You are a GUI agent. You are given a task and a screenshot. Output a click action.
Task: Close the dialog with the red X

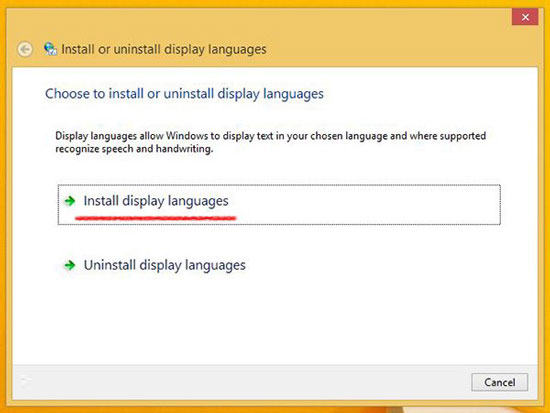tap(525, 17)
